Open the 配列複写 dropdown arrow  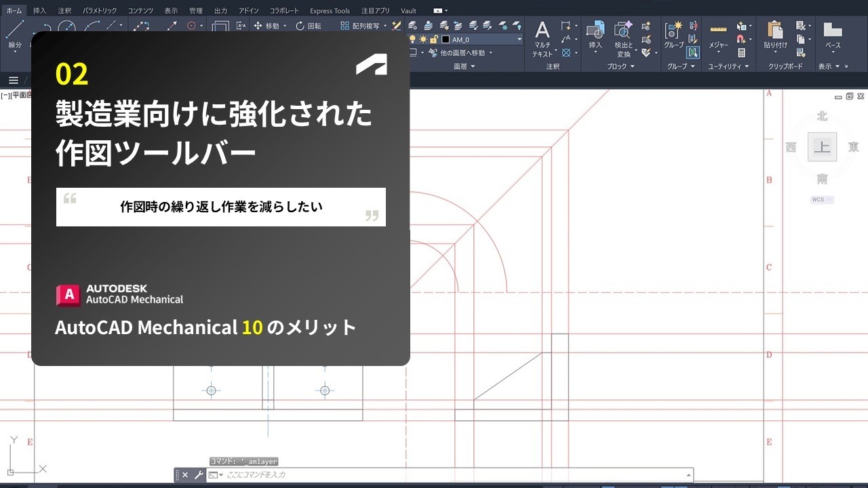[x=385, y=26]
